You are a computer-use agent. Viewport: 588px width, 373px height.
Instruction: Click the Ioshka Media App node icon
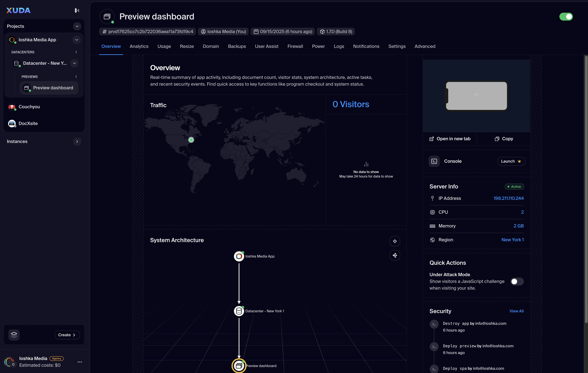tap(239, 256)
